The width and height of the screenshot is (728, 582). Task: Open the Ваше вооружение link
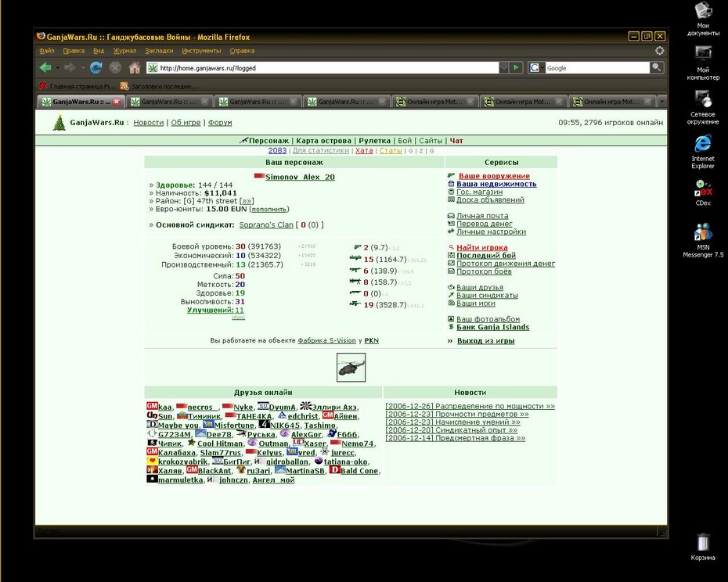(494, 176)
